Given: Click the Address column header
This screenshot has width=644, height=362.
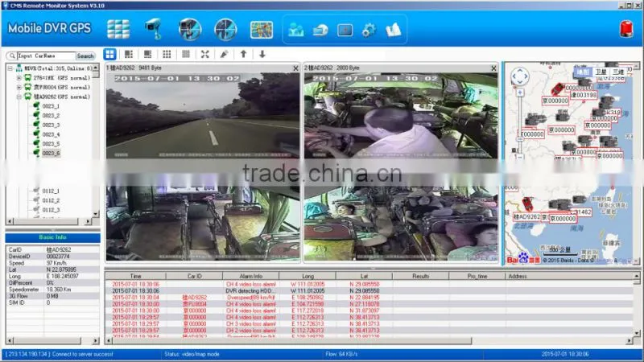Looking at the screenshot, I should [x=568, y=276].
